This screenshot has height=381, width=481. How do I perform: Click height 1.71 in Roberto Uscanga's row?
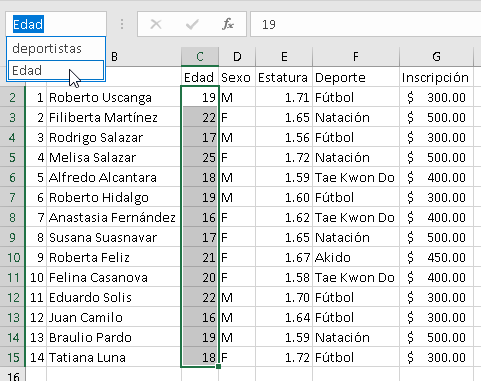pos(284,97)
